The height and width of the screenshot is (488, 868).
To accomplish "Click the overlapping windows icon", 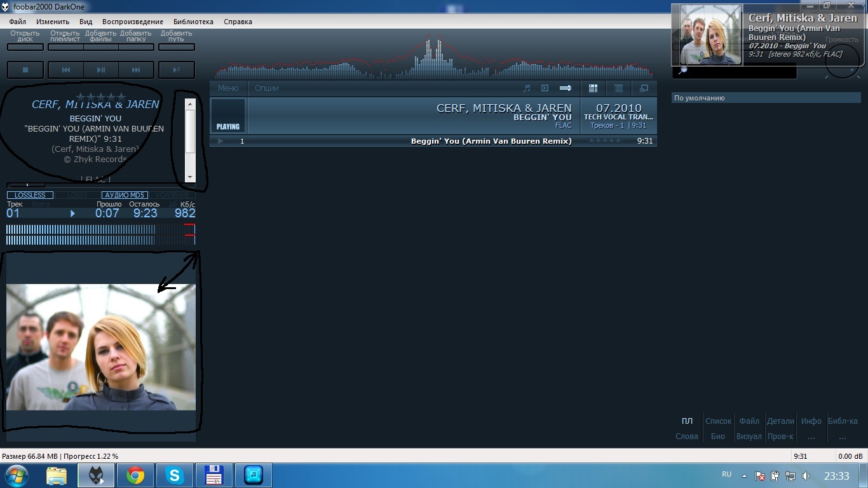I will tap(644, 88).
